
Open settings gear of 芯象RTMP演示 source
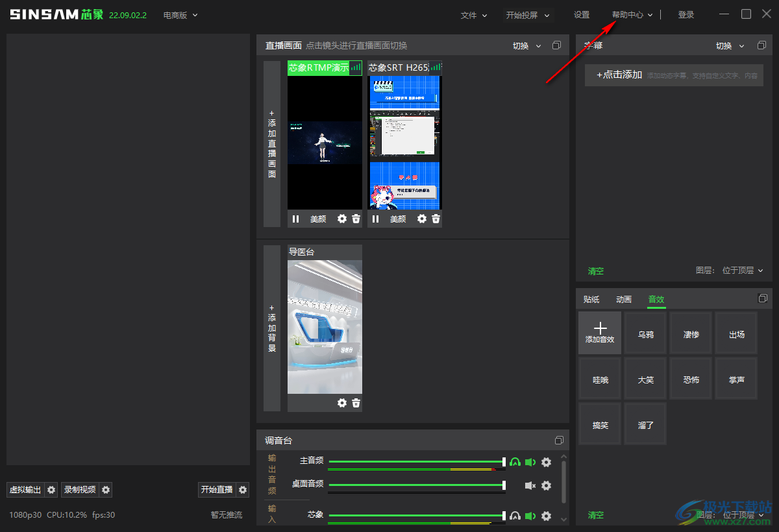(x=342, y=219)
